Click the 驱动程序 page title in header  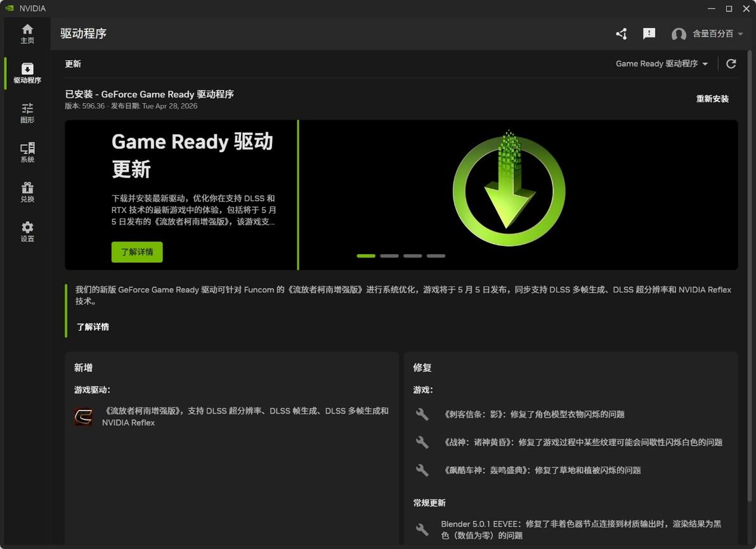pyautogui.click(x=84, y=34)
